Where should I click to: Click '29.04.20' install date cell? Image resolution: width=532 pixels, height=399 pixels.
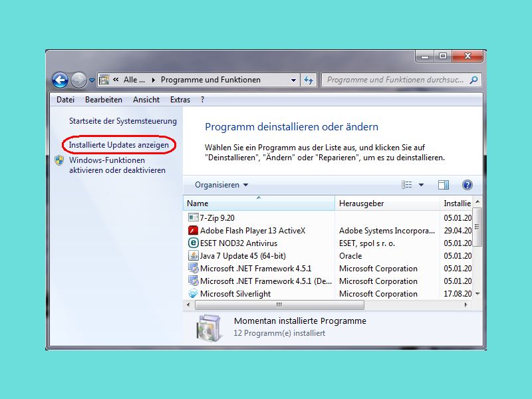[458, 231]
